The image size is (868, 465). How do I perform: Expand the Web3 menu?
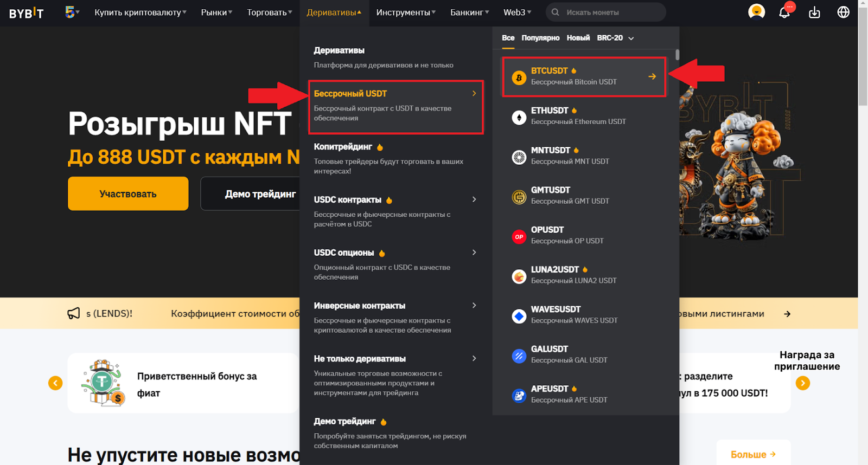point(517,12)
